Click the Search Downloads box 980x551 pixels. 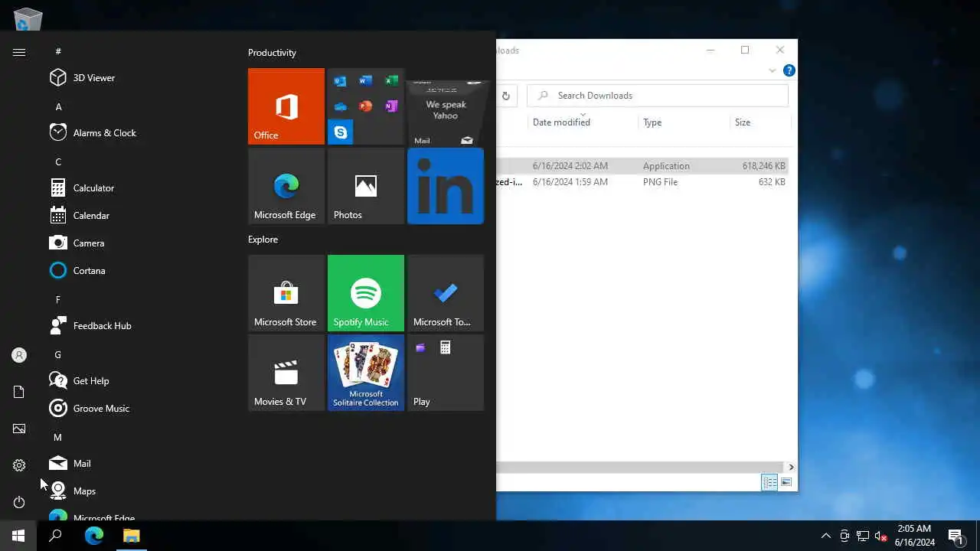(x=658, y=96)
